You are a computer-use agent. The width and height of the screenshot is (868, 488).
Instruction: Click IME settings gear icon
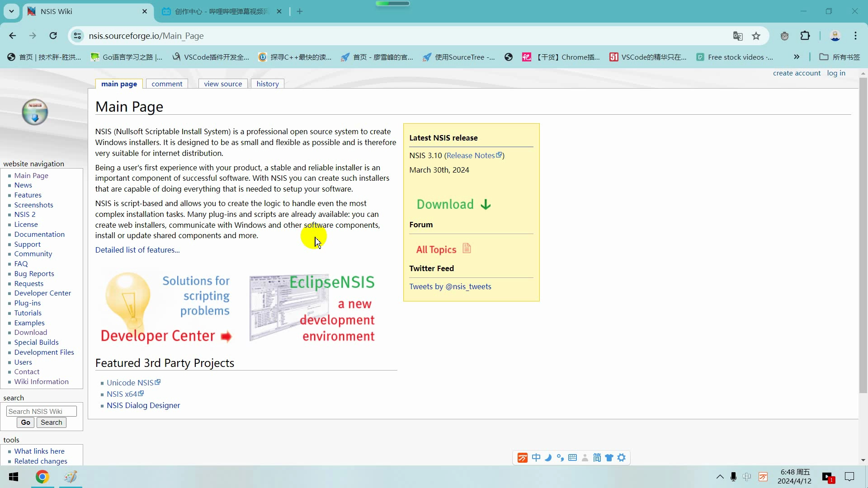pos(622,458)
